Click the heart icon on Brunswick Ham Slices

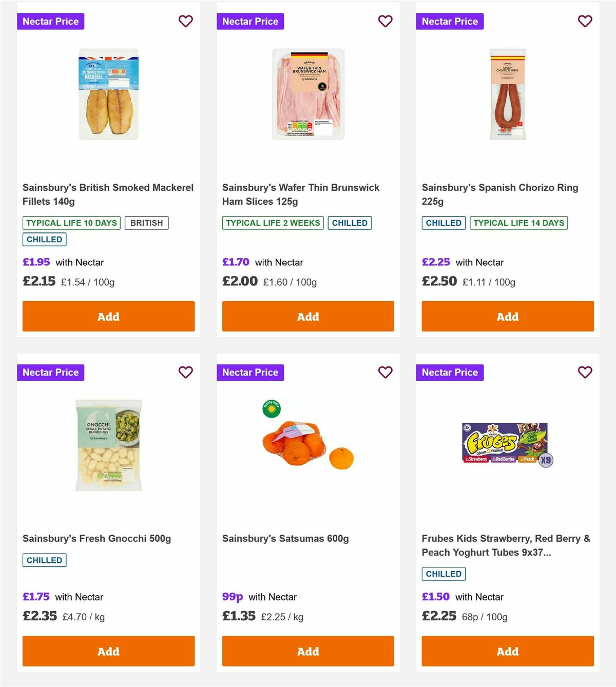tap(386, 21)
